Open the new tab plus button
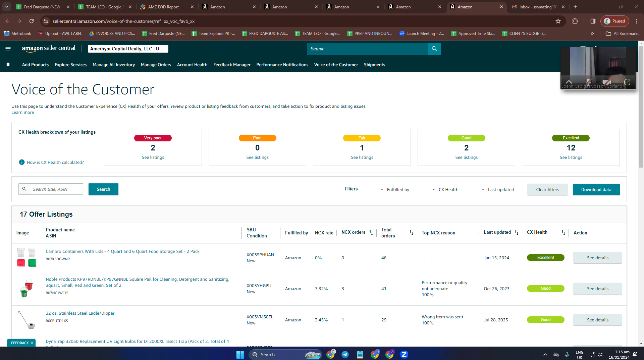 tap(575, 7)
